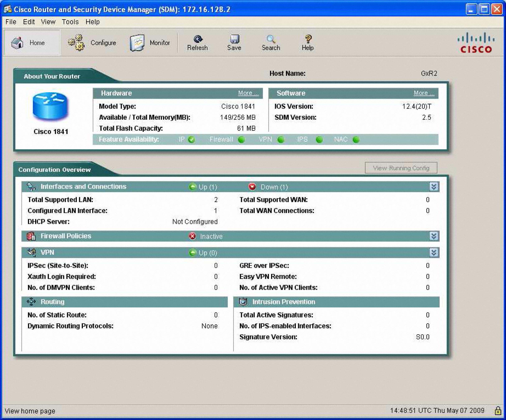The width and height of the screenshot is (506, 420).
Task: Click the View Running Config button
Action: coord(401,168)
